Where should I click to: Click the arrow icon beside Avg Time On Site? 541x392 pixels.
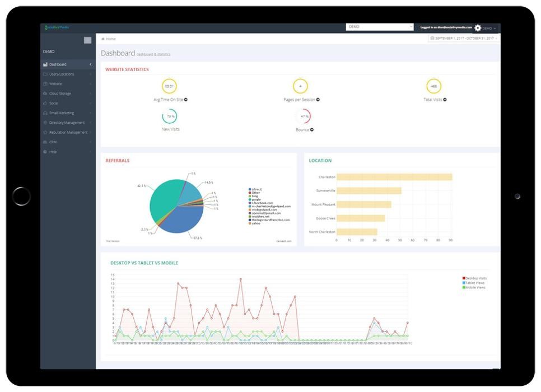[186, 100]
